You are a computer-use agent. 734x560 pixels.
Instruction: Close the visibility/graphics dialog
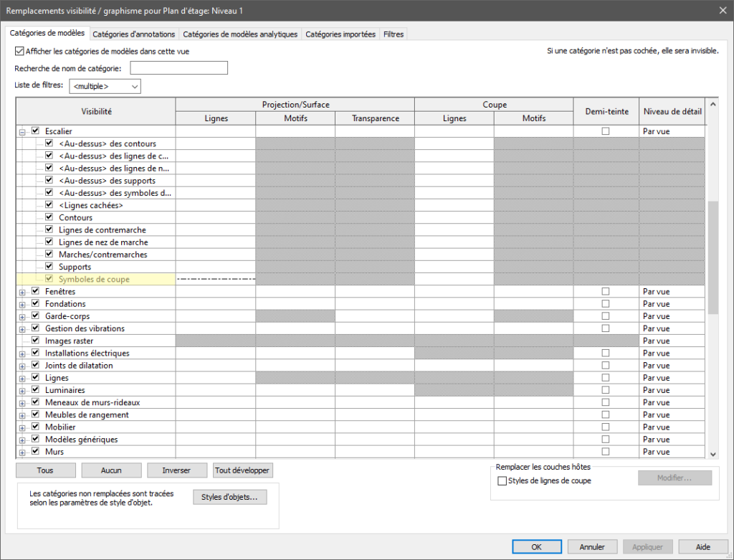click(x=723, y=10)
